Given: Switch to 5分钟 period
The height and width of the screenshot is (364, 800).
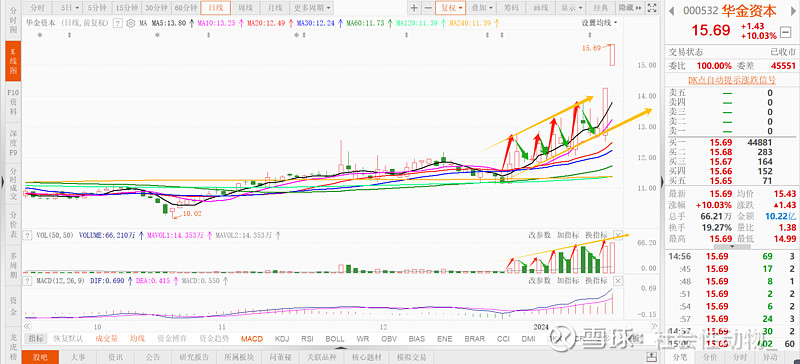Looking at the screenshot, I should 97,8.
